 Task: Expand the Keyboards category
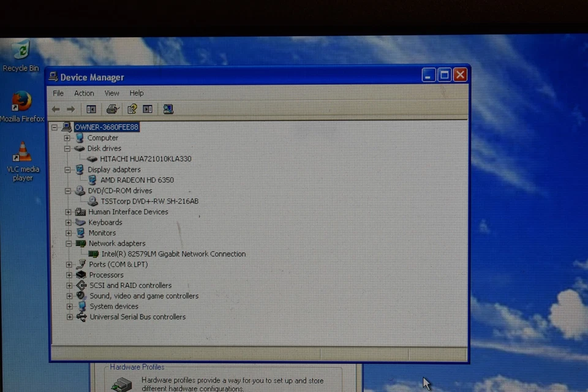coord(69,222)
